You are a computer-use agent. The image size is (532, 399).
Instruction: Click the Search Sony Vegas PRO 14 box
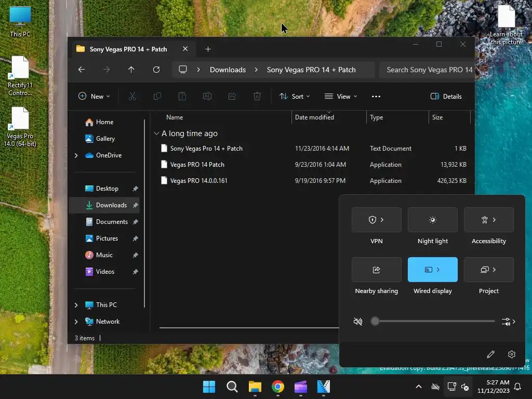427,70
